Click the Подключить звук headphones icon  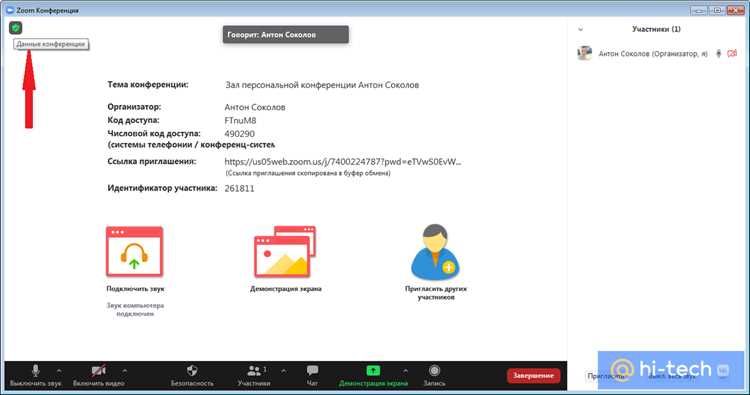[134, 252]
